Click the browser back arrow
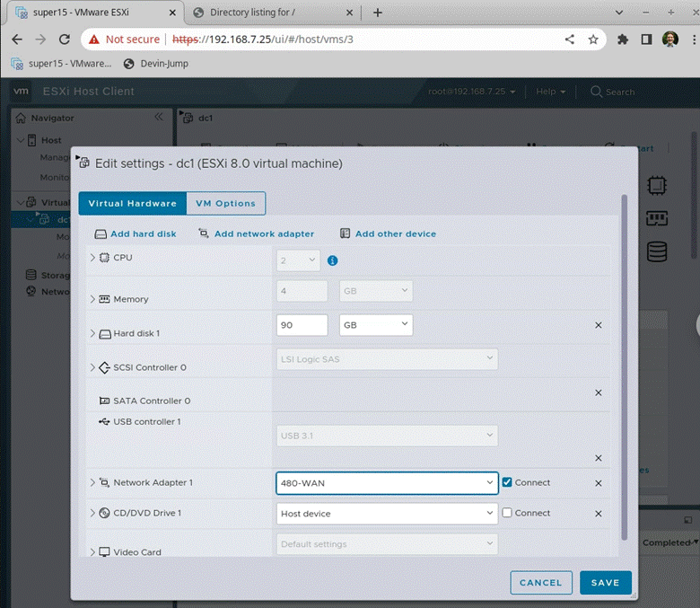Screen dimensions: 700x608 17,40
